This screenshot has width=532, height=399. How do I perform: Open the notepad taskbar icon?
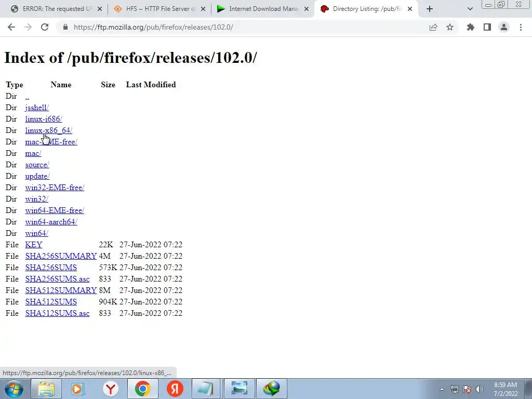pos(207,389)
